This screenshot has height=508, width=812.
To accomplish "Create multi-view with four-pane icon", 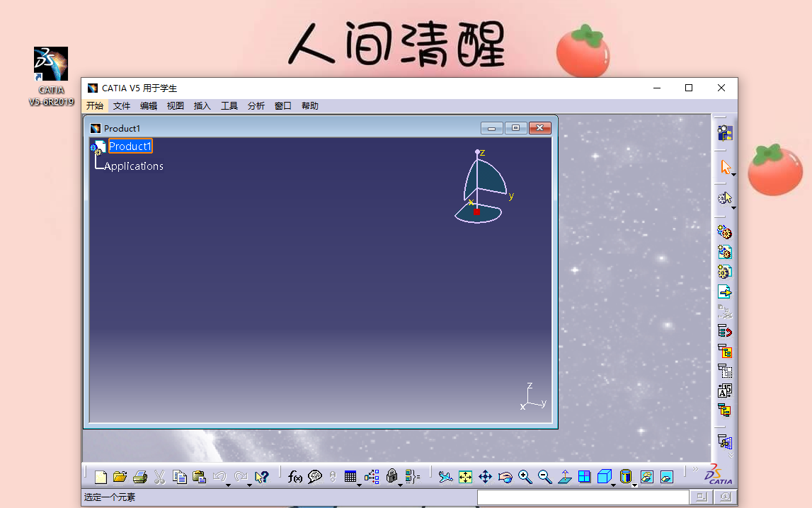I will pos(585,477).
